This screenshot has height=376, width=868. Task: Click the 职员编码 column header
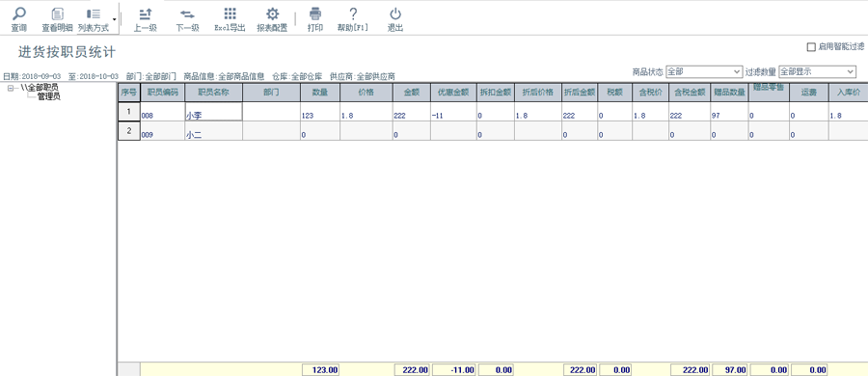pyautogui.click(x=162, y=93)
